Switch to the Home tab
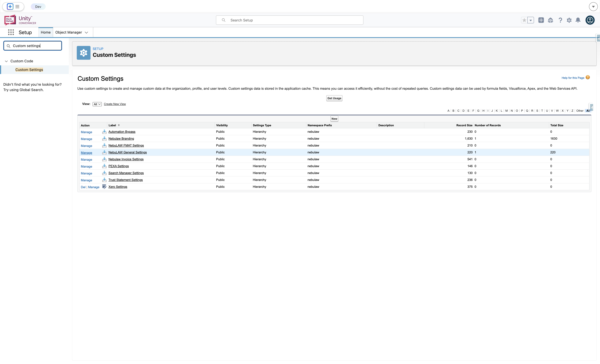This screenshot has width=600, height=364. pos(46,32)
